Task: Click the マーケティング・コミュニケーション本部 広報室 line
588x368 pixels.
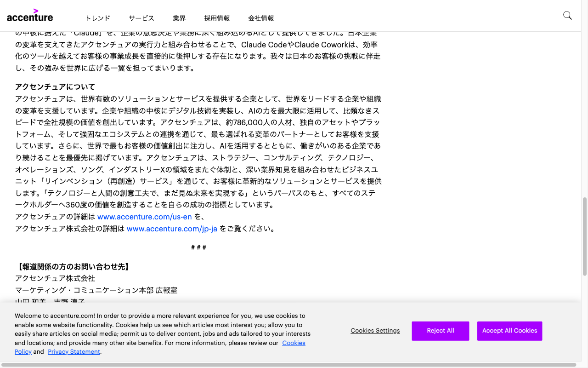Action: pos(96,290)
